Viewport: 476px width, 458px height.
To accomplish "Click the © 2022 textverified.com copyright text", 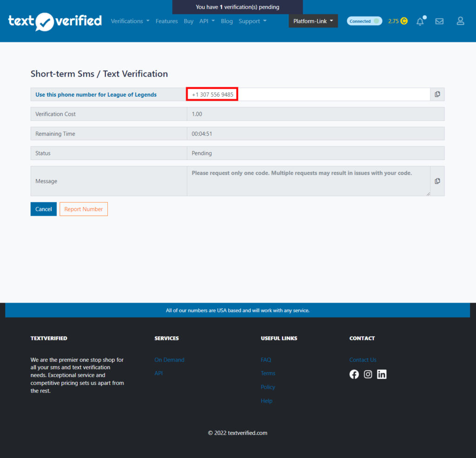I will click(238, 433).
